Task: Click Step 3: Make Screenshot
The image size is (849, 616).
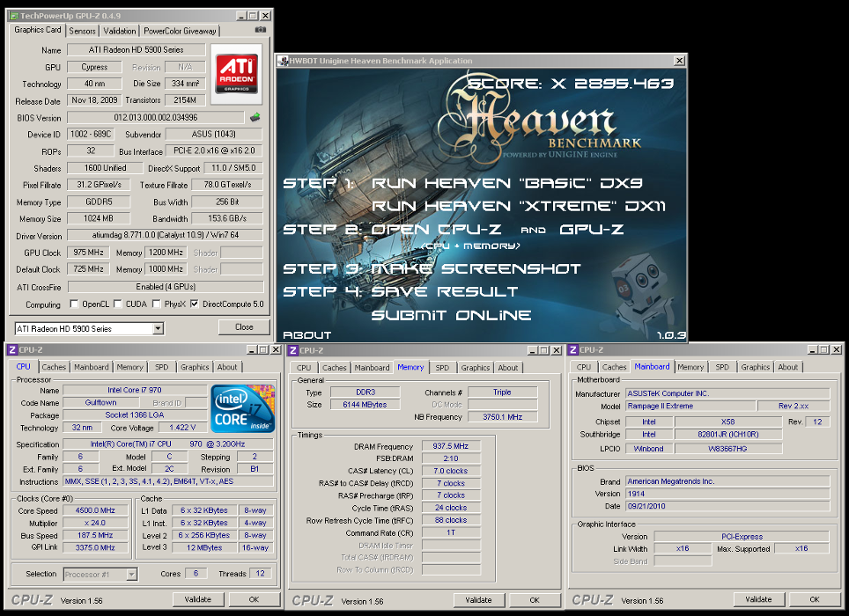Action: coord(432,268)
